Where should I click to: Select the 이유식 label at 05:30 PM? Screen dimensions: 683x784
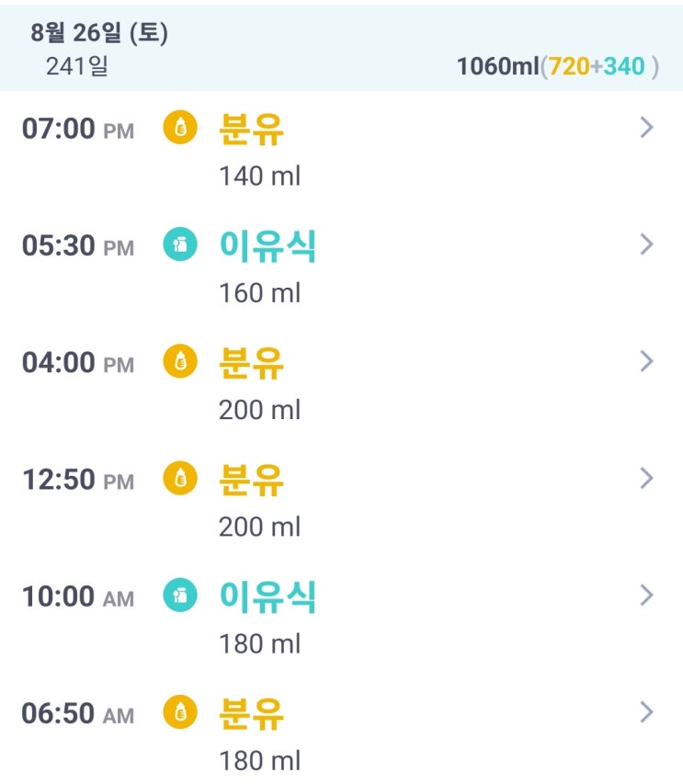coord(268,245)
